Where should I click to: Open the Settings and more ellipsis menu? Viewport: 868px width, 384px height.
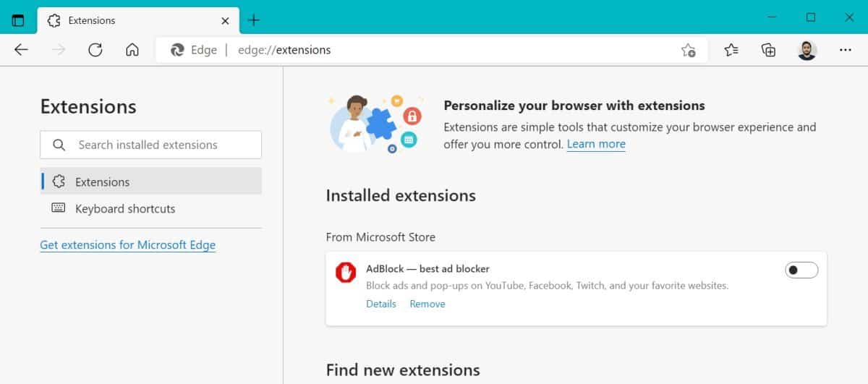pos(846,50)
